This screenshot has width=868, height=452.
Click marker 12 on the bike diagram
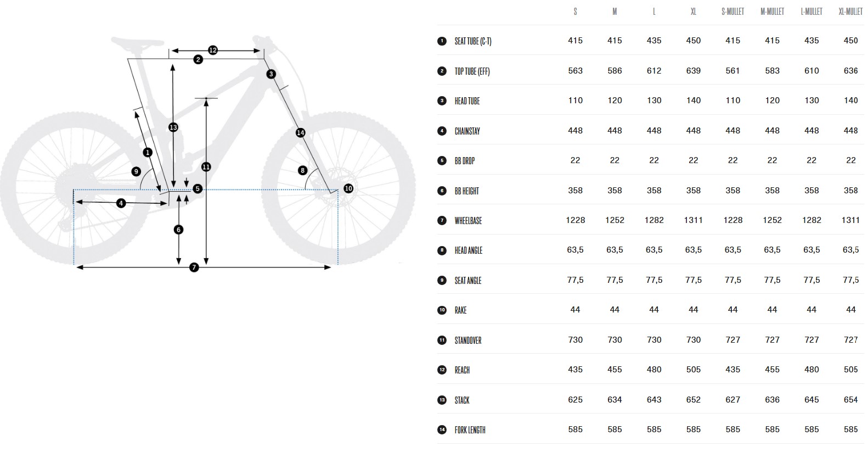click(213, 51)
